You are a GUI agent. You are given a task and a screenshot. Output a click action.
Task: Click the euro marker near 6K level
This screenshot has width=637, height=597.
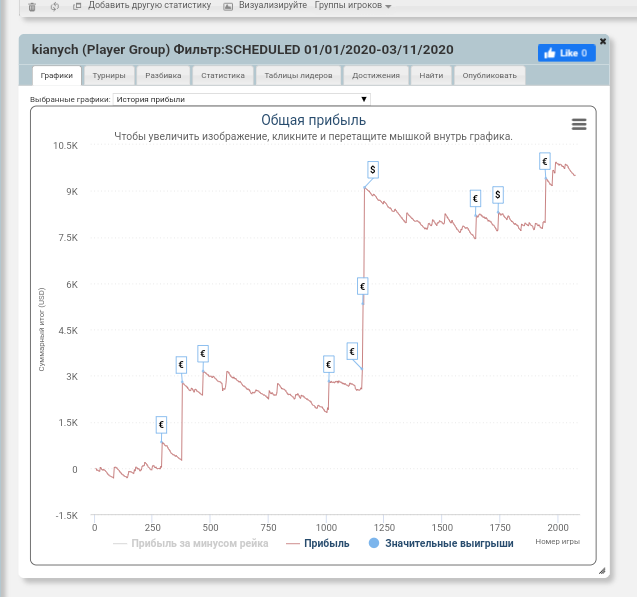[362, 286]
